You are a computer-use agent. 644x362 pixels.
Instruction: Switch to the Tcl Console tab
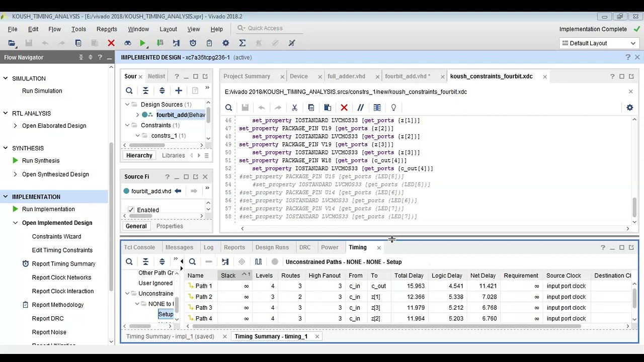pos(139,247)
